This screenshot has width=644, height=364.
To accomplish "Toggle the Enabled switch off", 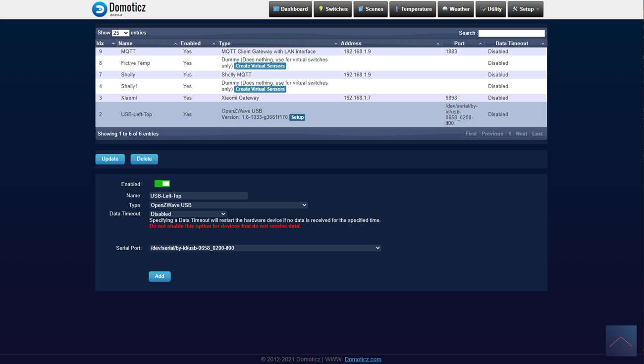I will point(162,184).
